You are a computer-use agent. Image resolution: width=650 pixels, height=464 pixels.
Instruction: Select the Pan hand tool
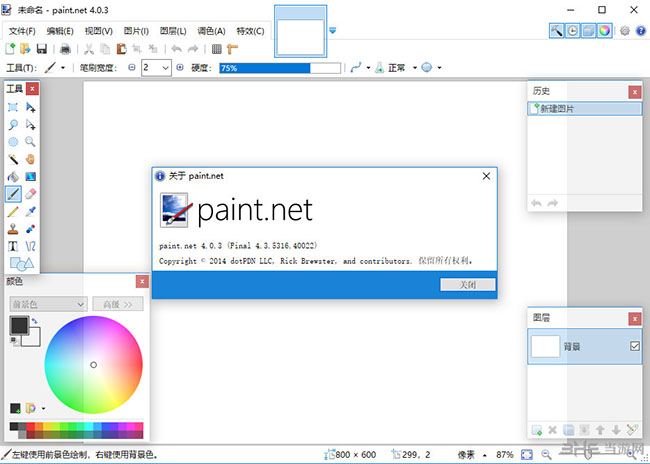[x=30, y=159]
